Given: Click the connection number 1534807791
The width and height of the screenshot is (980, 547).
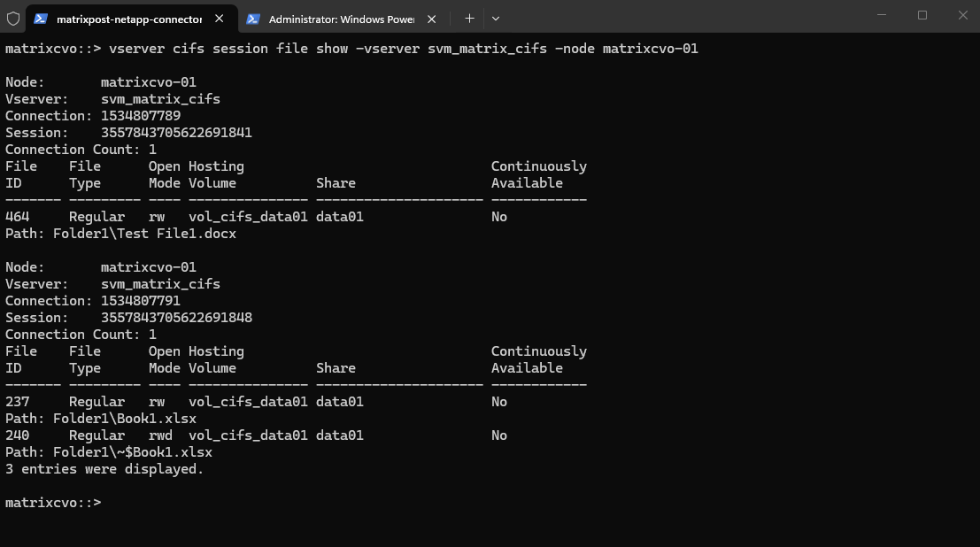Looking at the screenshot, I should tap(141, 301).
